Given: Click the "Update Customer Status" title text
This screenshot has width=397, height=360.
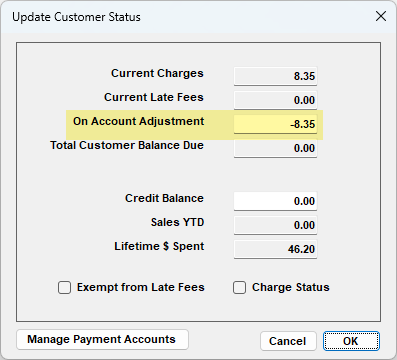Looking at the screenshot, I should (x=76, y=17).
